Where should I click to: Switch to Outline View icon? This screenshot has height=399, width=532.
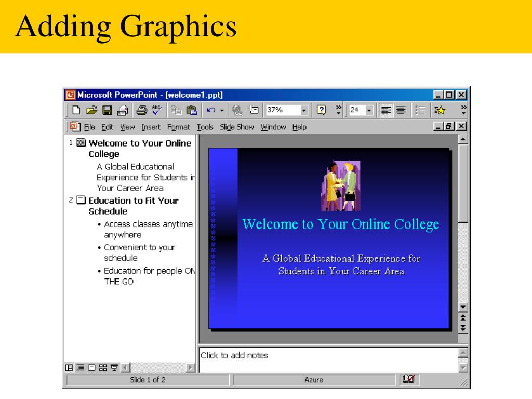tap(81, 368)
